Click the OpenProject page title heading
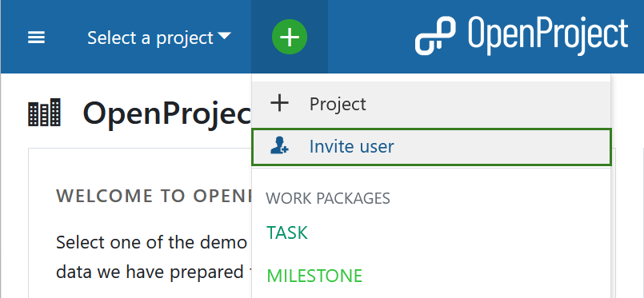 (166, 113)
